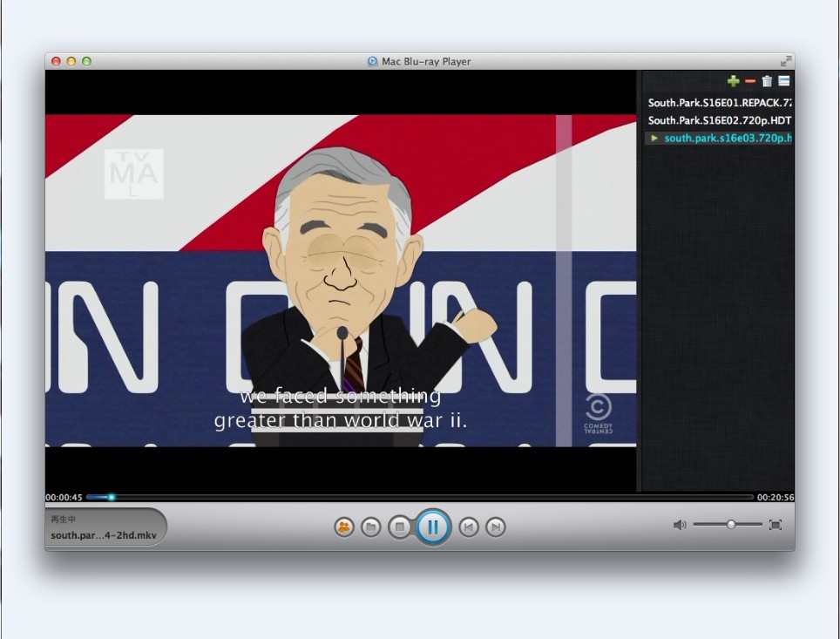Click the video display area
840x639 pixels.
pyautogui.click(x=341, y=279)
